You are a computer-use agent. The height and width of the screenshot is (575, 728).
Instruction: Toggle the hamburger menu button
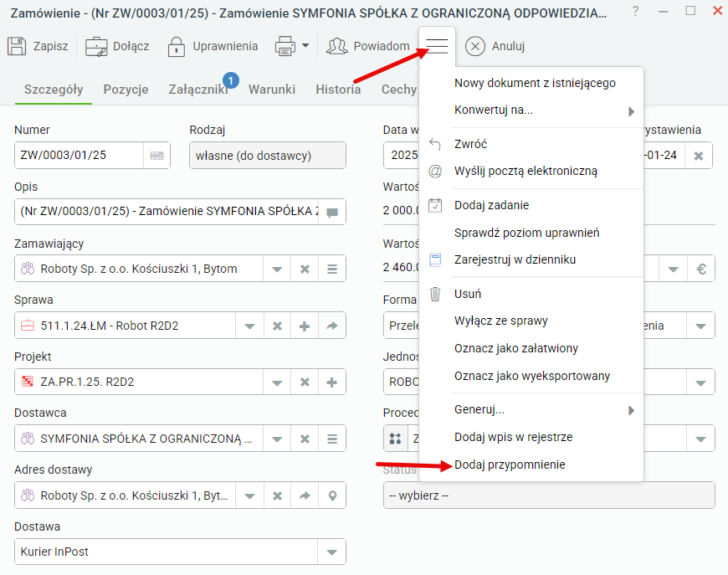click(x=437, y=46)
